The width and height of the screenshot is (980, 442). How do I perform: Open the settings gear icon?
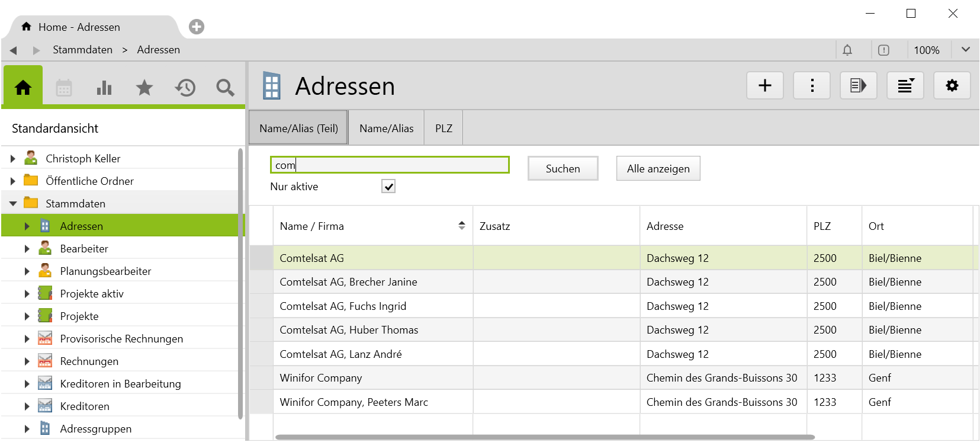pos(952,86)
